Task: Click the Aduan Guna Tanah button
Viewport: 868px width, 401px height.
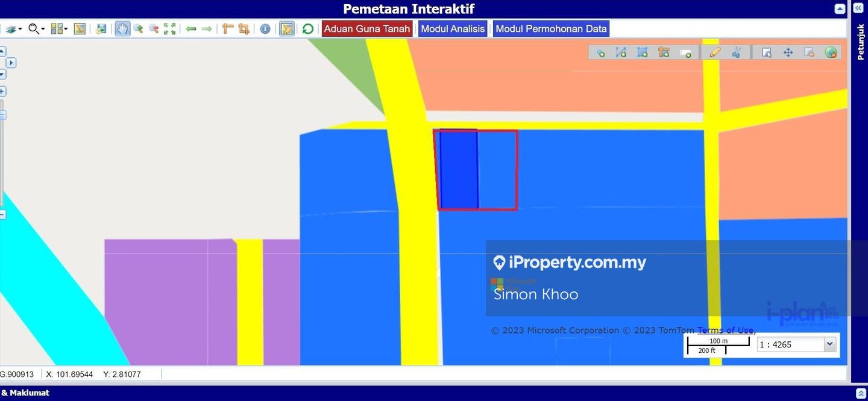Action: pos(366,29)
